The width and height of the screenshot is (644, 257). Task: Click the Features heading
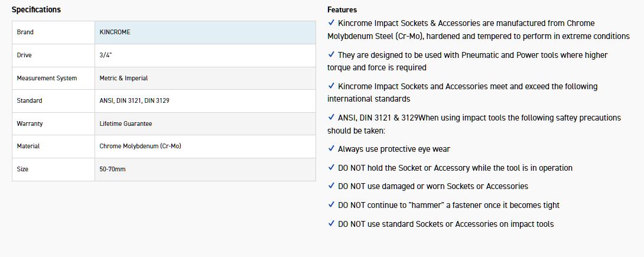[x=342, y=10]
